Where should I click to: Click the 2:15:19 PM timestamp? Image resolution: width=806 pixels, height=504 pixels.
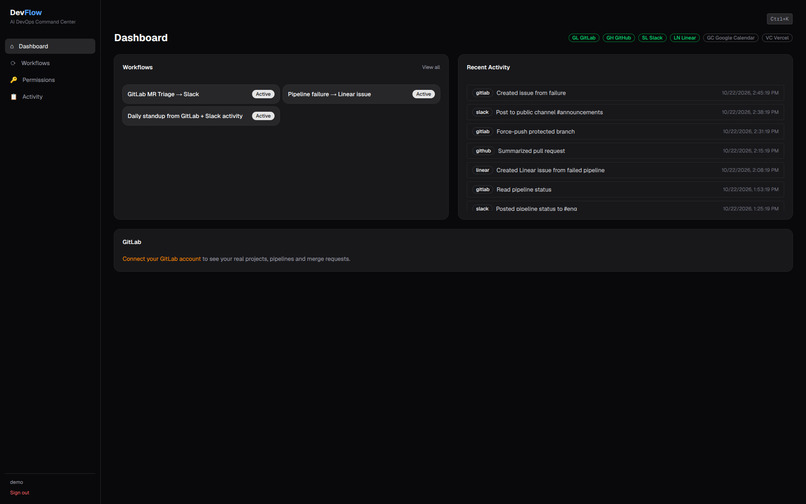[750, 151]
